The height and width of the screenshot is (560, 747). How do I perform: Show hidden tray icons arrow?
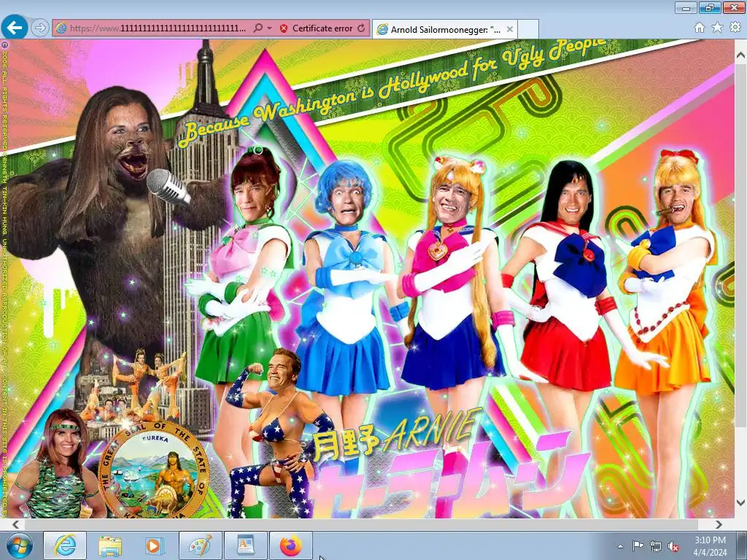coord(620,546)
